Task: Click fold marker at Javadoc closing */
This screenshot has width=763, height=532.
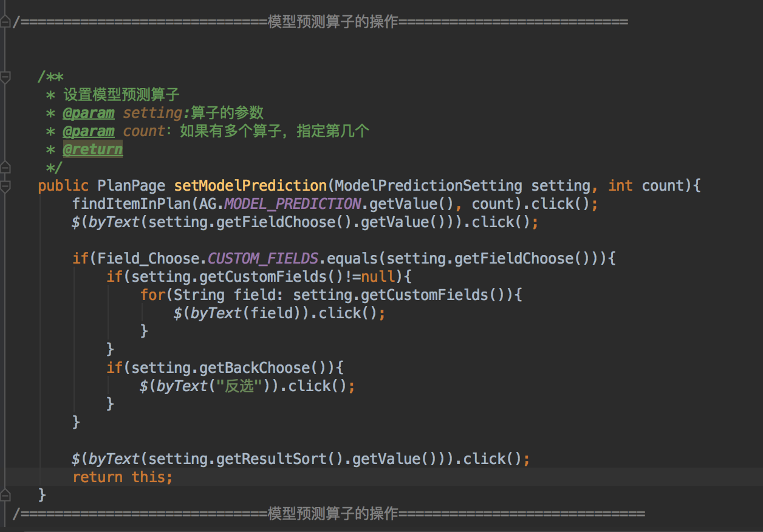Action: pyautogui.click(x=5, y=167)
